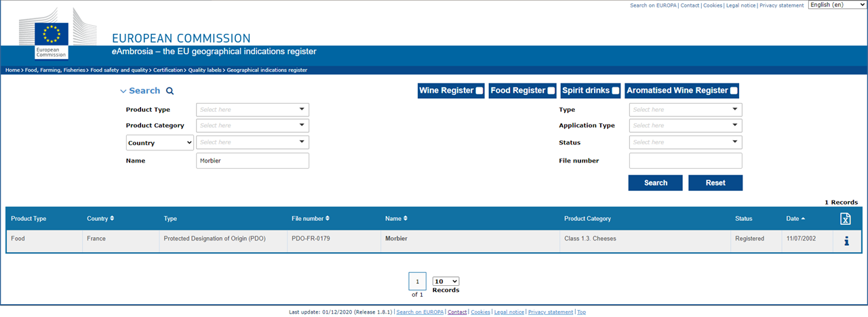Open the Product Type dropdown
This screenshot has height=317, width=868.
click(x=252, y=109)
